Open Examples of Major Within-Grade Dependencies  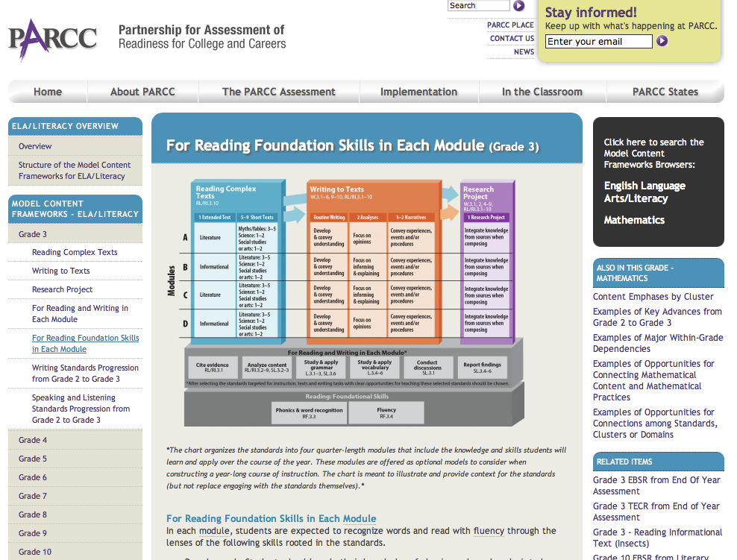(x=658, y=343)
